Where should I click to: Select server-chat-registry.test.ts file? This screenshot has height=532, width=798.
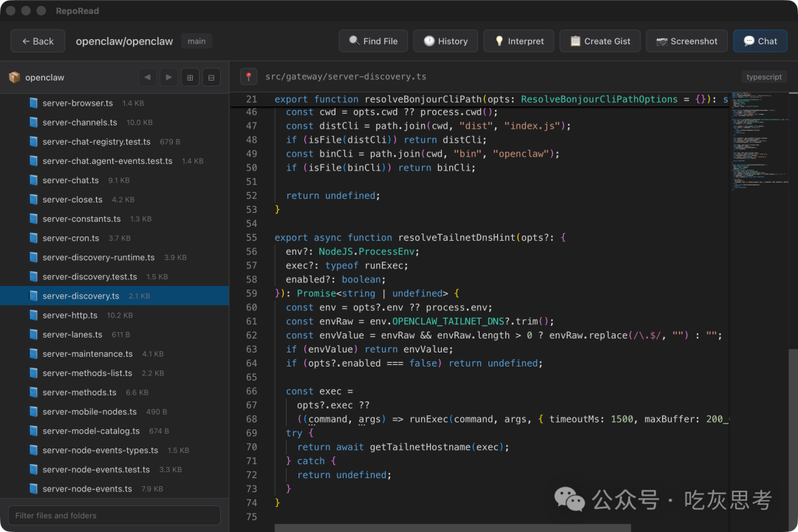pyautogui.click(x=115, y=142)
